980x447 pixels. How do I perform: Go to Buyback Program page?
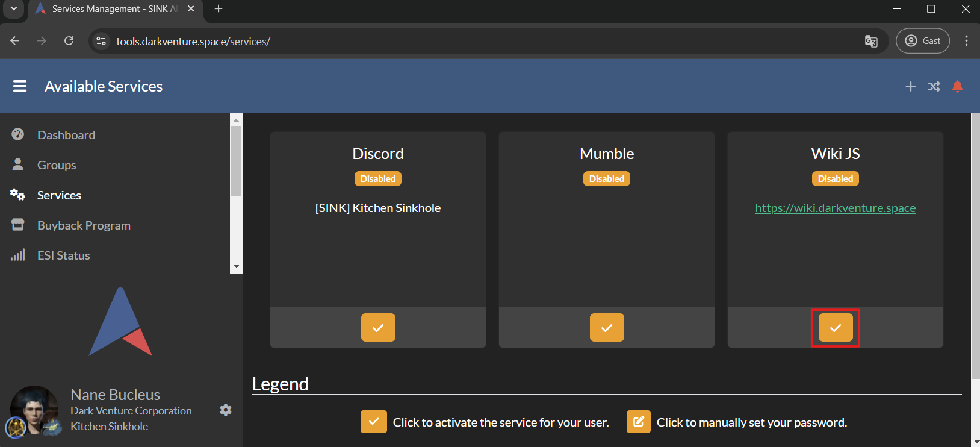point(84,225)
